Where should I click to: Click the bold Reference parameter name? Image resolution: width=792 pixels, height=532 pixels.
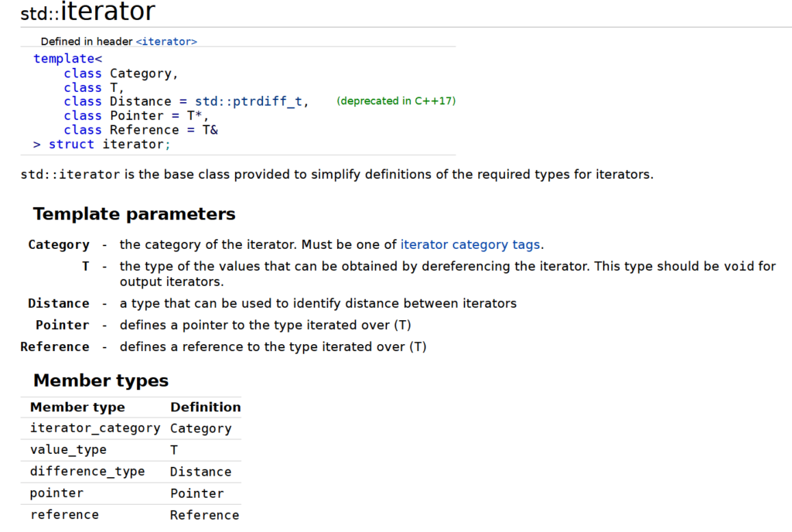pyautogui.click(x=55, y=346)
